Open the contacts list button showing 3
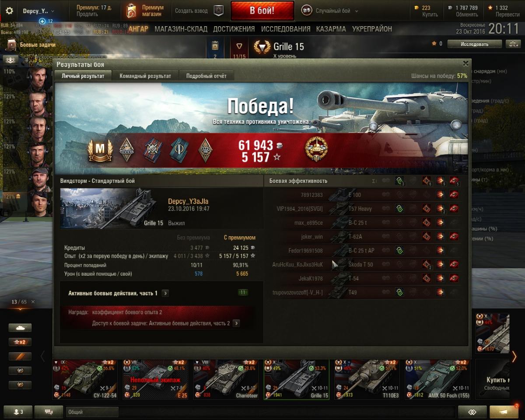 tap(18, 412)
